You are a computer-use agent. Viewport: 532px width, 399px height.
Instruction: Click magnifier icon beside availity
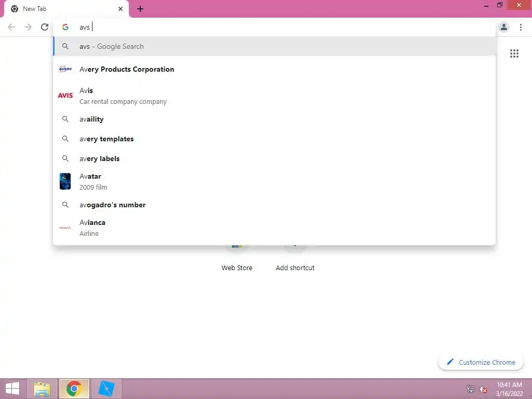[x=65, y=119]
